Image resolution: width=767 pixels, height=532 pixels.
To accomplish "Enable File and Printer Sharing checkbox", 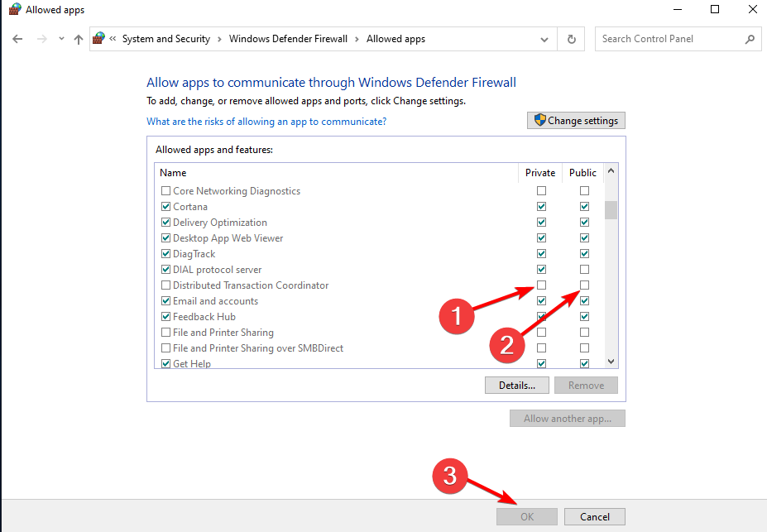I will coord(165,332).
